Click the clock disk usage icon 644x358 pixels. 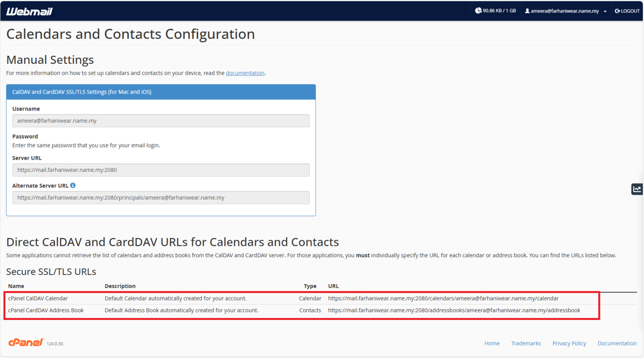478,10
